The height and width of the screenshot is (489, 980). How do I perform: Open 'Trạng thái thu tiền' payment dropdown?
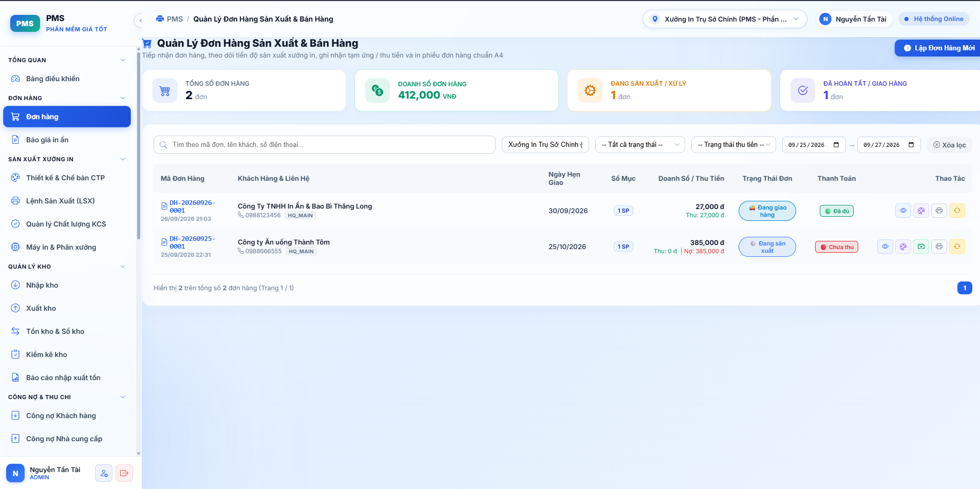[733, 145]
